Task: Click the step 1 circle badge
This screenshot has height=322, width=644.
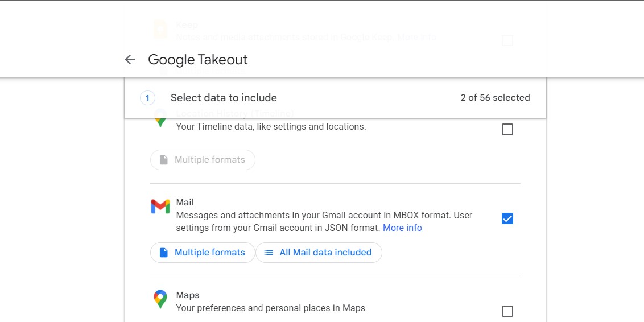Action: point(147,98)
